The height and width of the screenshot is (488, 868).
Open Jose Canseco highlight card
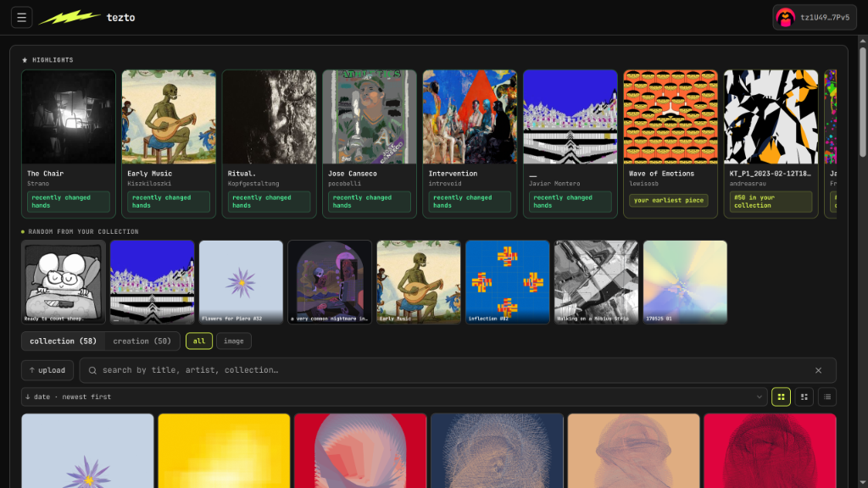370,144
